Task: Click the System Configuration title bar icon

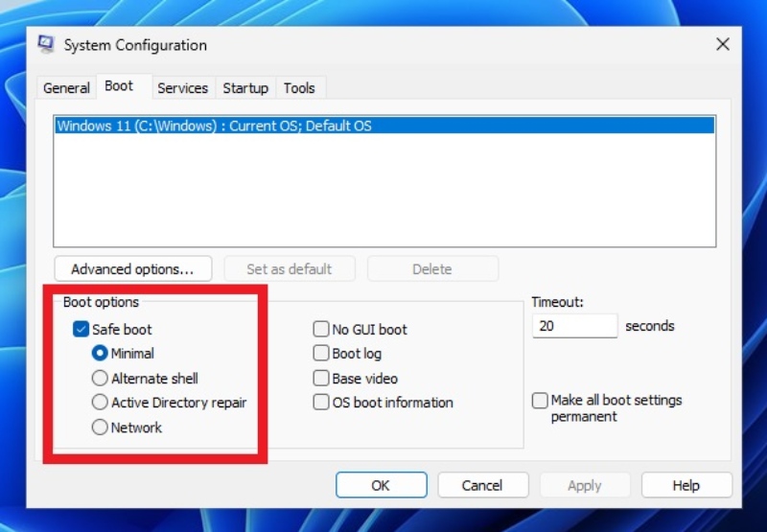Action: [x=46, y=44]
